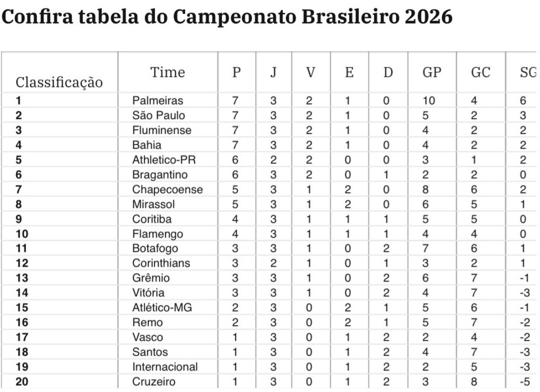The width and height of the screenshot is (540, 392).
Task: Click the J column header
Action: [273, 72]
